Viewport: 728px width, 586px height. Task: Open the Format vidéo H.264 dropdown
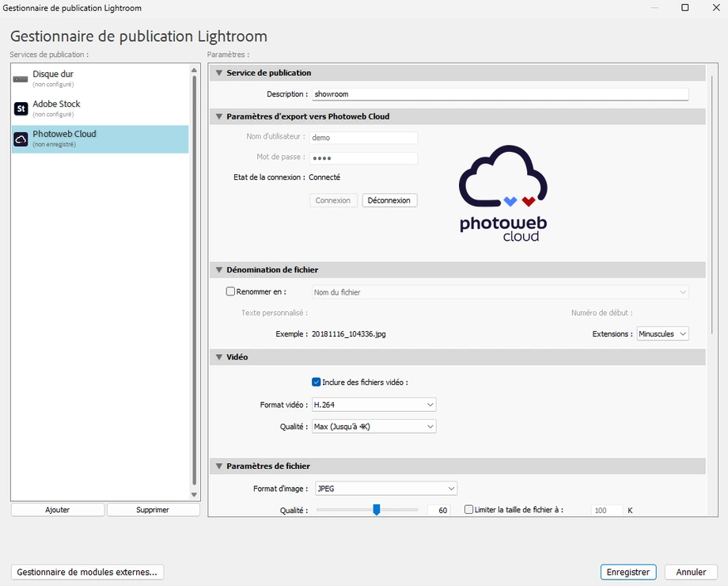tap(373, 405)
